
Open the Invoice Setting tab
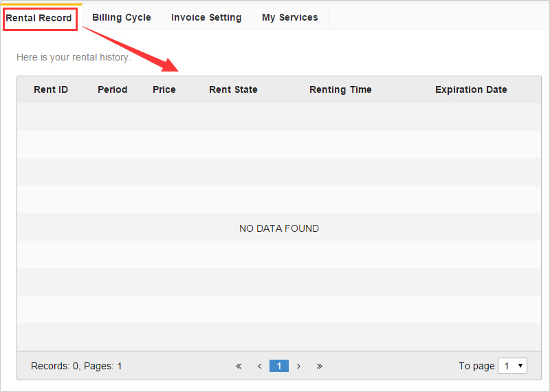coord(206,18)
